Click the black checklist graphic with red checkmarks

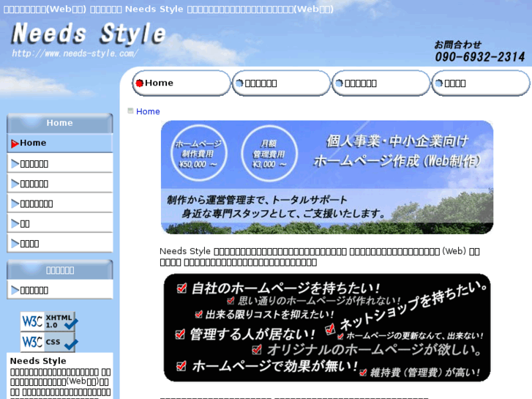click(327, 327)
